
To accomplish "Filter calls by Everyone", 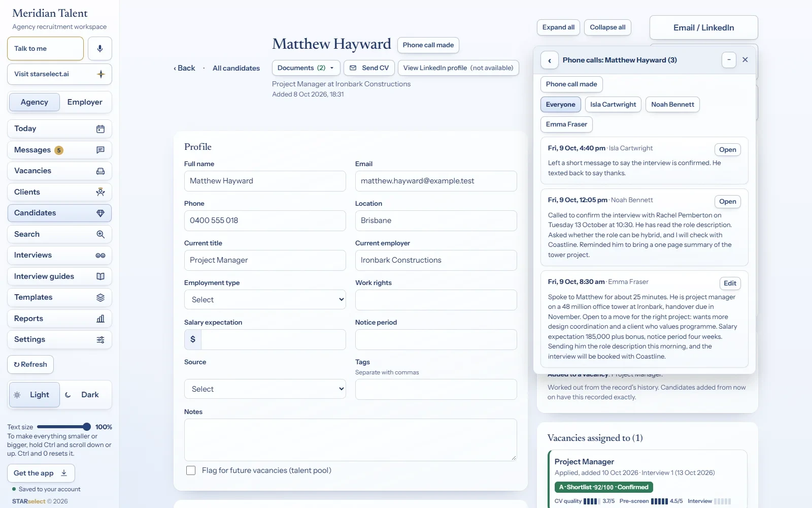I will click(561, 105).
